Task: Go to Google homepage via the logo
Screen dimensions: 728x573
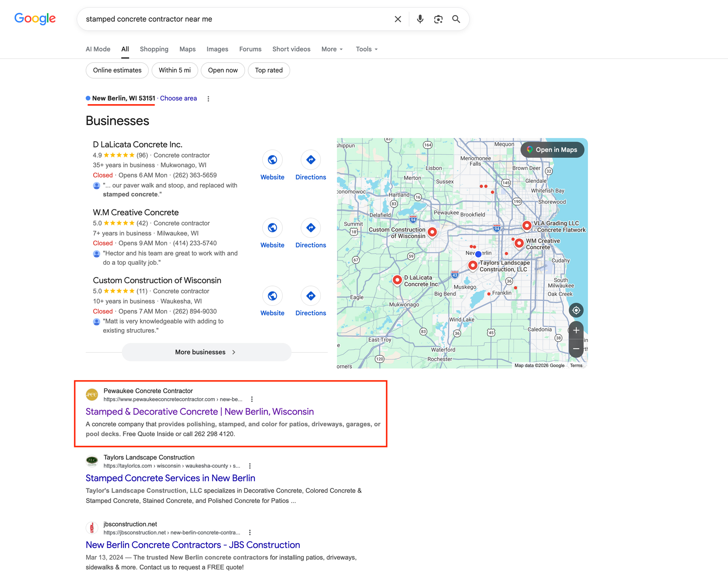Action: [35, 19]
